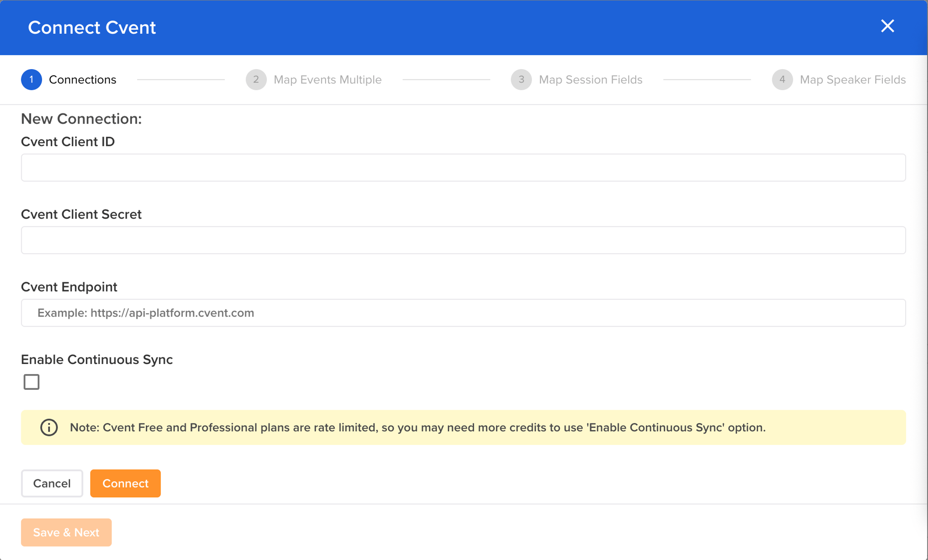Click the Enable Continuous Sync label
Viewport: 928px width, 560px height.
[97, 359]
